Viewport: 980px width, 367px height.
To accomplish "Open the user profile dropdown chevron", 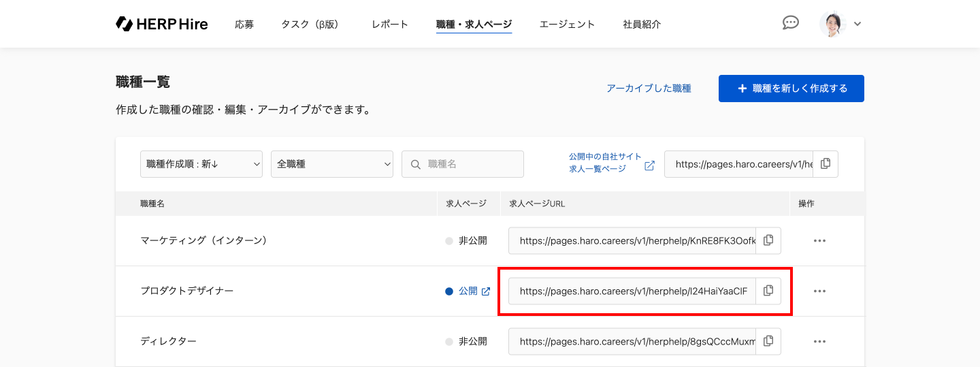I will (857, 24).
